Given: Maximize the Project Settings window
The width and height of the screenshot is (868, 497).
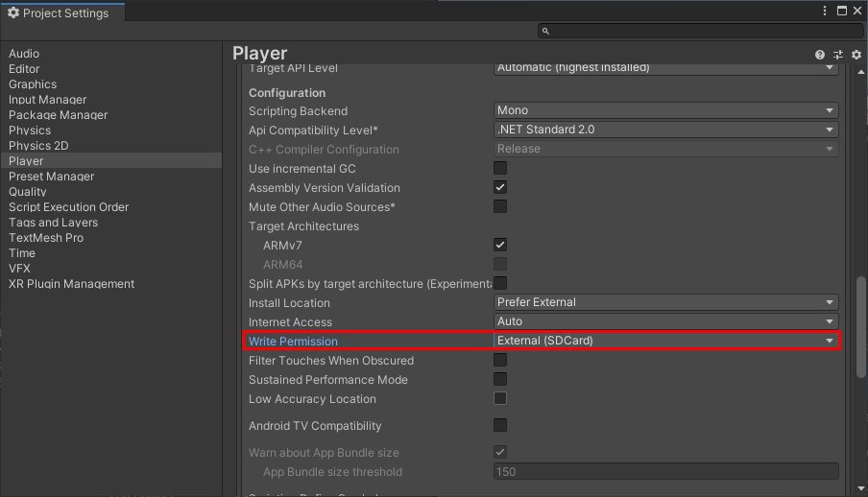Looking at the screenshot, I should pos(841,11).
